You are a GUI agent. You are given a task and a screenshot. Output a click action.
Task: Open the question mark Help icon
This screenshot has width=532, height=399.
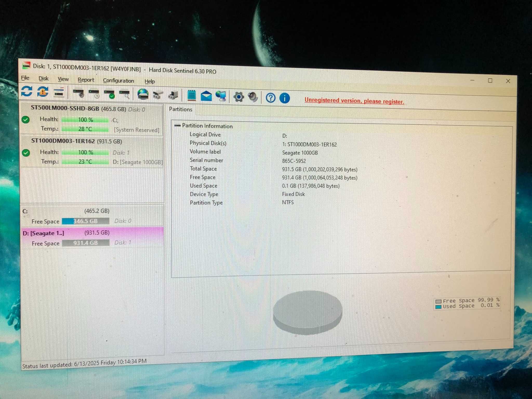pos(271,98)
